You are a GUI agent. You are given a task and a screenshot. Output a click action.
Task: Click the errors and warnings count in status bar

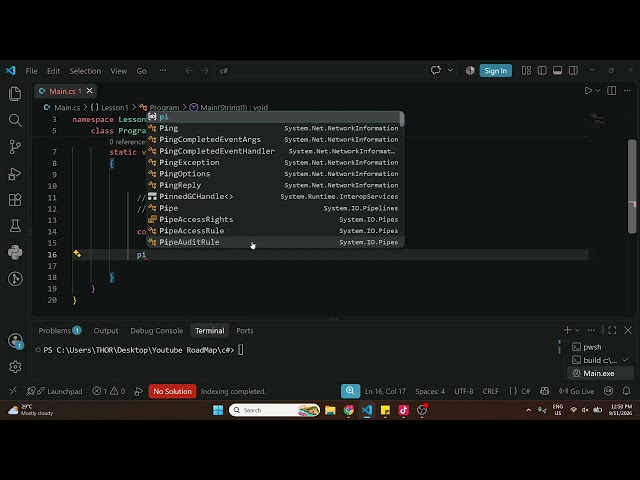(x=109, y=391)
